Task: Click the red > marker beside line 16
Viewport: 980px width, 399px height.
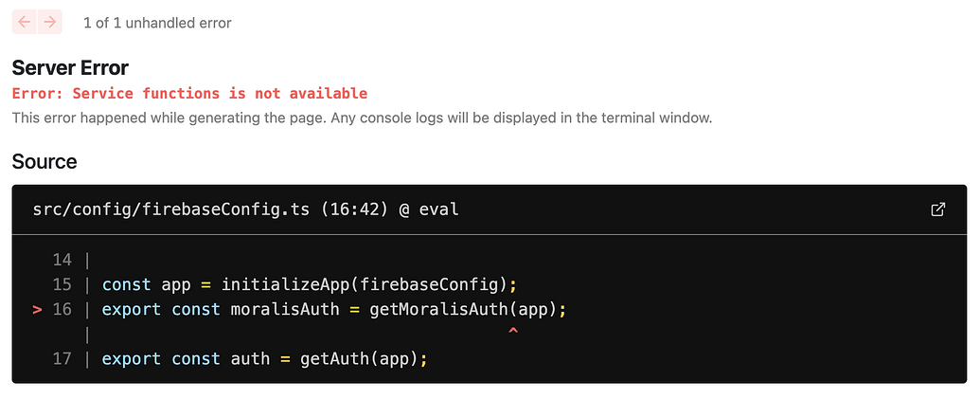Action: [x=38, y=310]
